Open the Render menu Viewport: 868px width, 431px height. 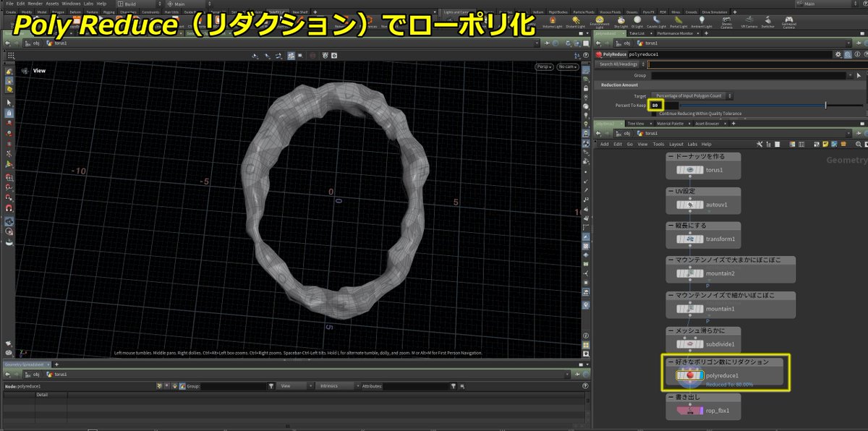35,4
